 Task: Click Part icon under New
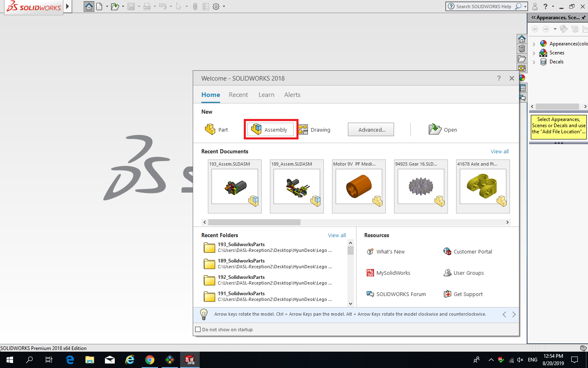pos(210,129)
